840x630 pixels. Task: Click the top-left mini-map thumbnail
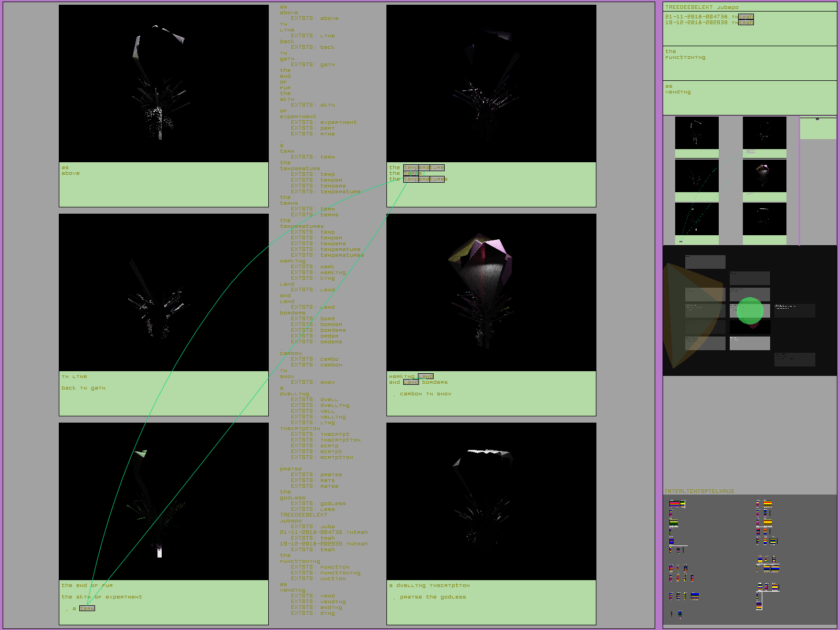[697, 133]
